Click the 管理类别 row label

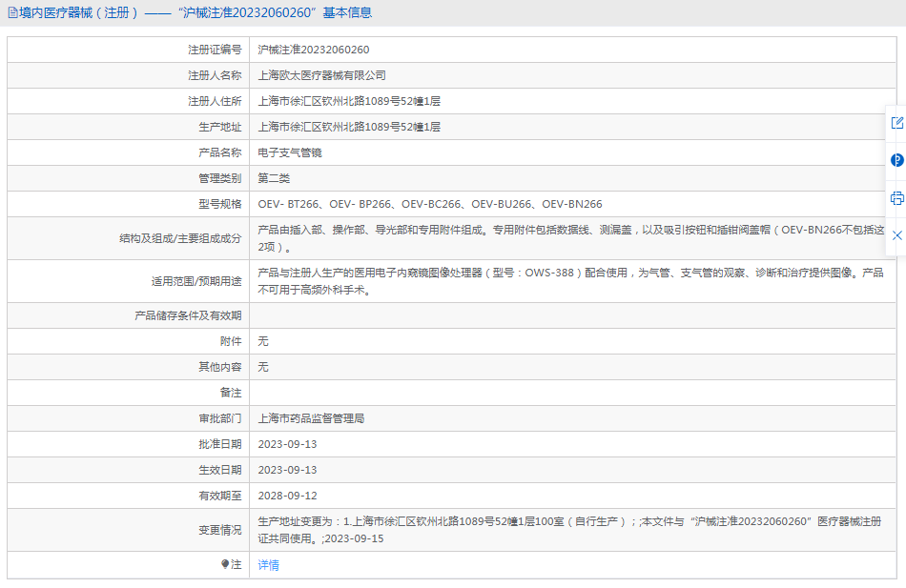tap(219, 178)
